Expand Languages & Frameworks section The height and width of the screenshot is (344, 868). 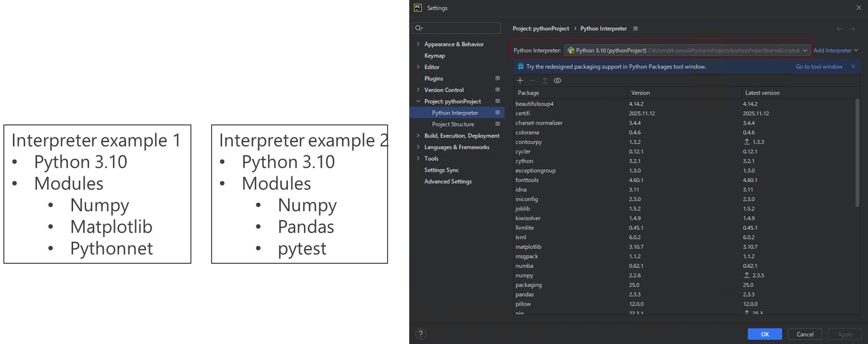click(x=418, y=147)
